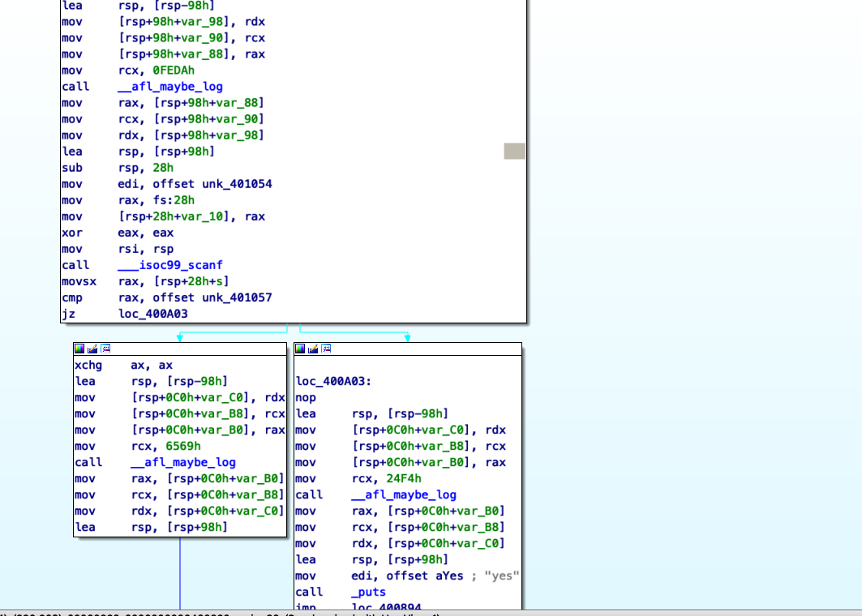Screen dimensions: 862x616
Task: Click the gray graph overview marker on right edge
Action: click(x=513, y=151)
